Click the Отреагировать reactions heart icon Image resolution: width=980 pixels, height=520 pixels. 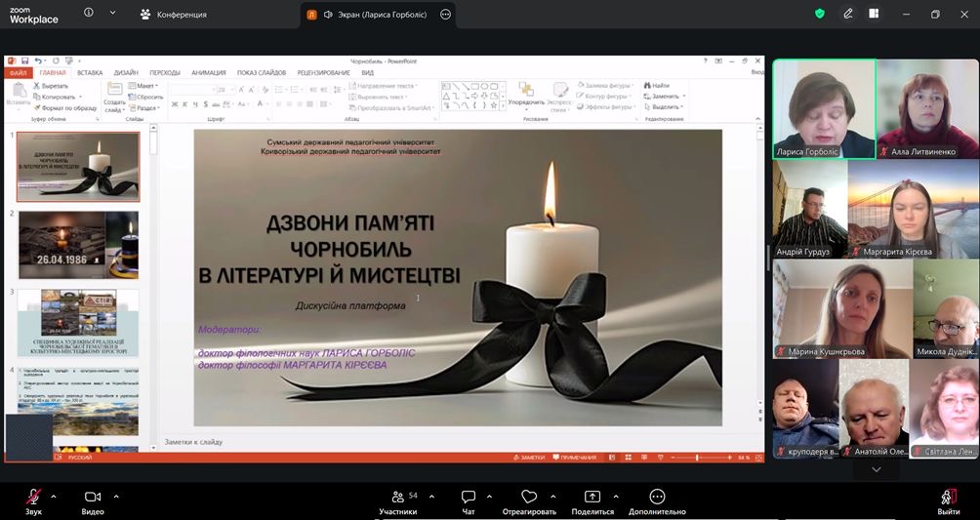point(529,497)
